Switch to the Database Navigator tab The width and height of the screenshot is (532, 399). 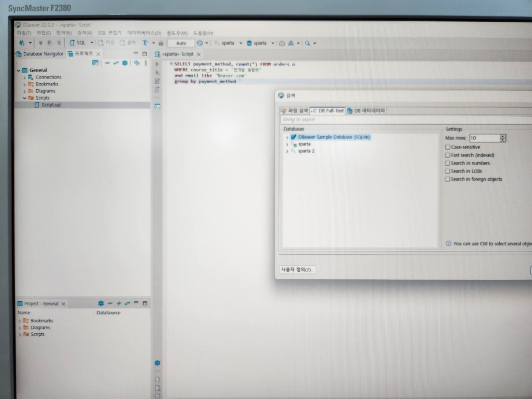pos(40,54)
